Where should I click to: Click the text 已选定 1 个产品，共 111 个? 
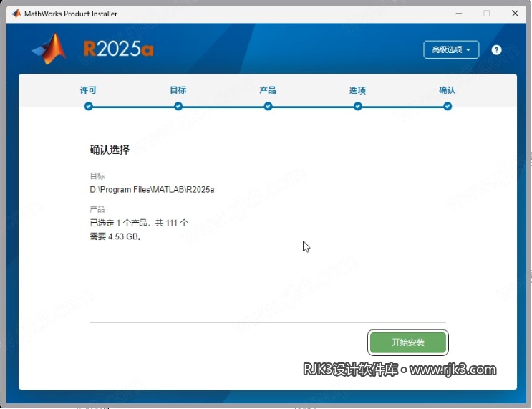139,223
